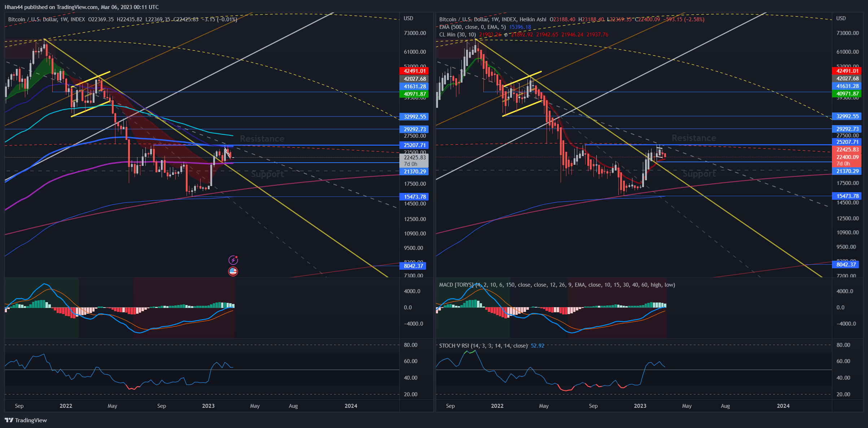This screenshot has height=428, width=868.
Task: Click the 22400.09 Heikin Ashi price label
Action: click(x=846, y=157)
